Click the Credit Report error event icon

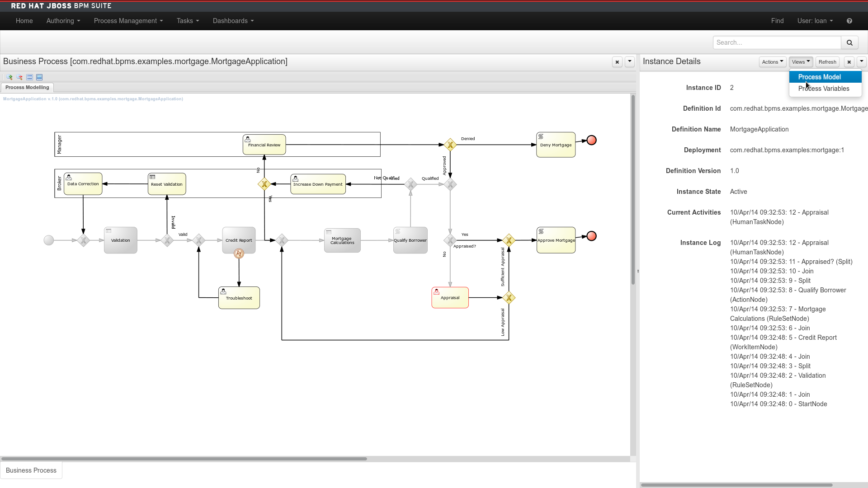pyautogui.click(x=239, y=253)
